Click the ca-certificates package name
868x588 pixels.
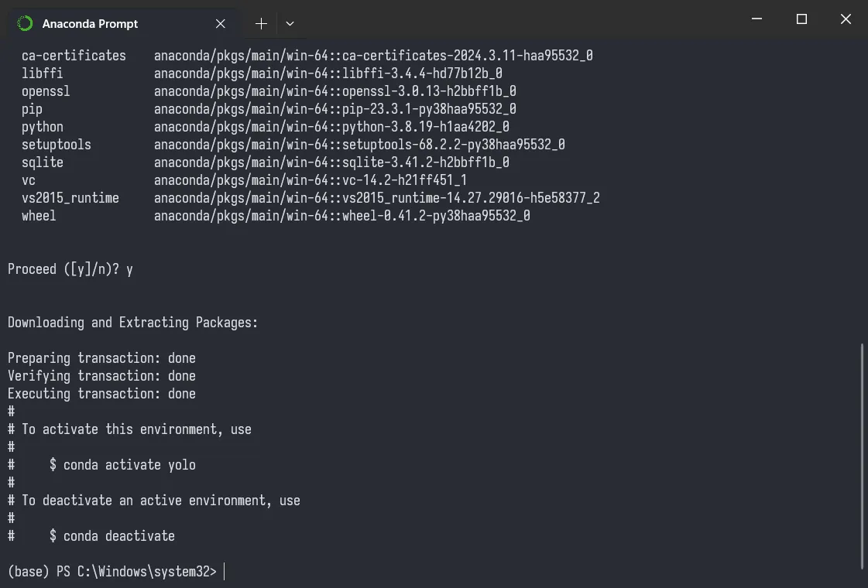point(74,55)
